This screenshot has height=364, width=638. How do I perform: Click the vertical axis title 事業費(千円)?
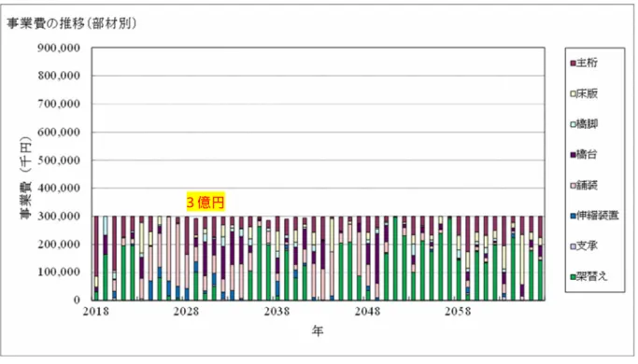click(x=25, y=178)
